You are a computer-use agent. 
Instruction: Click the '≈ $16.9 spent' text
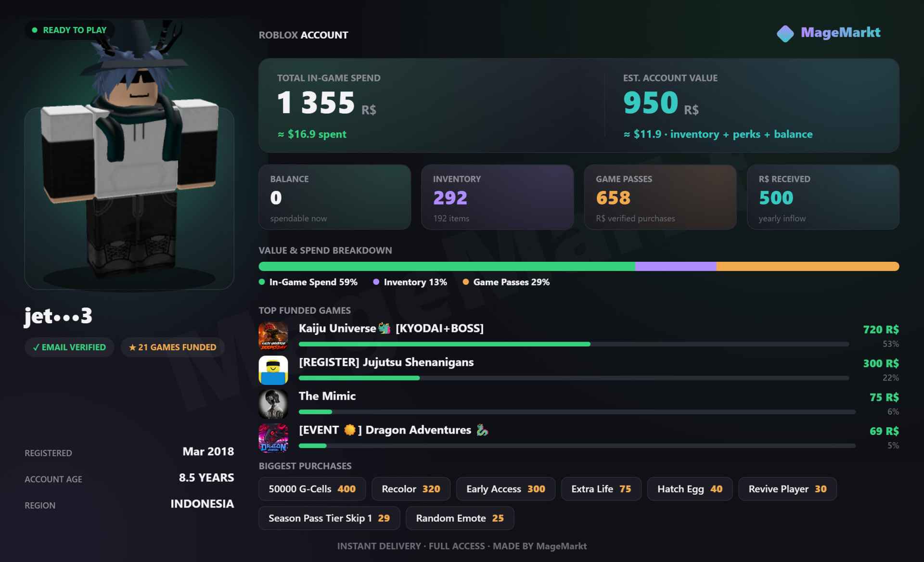312,134
